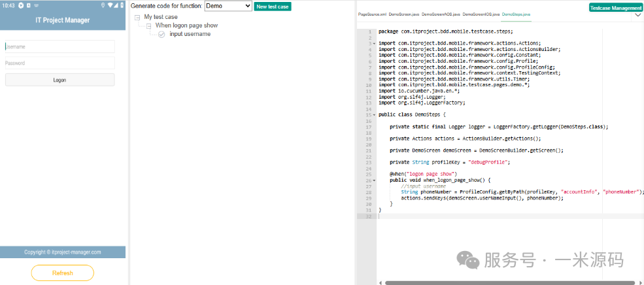Click the Generate code for function label
Image resolution: width=644 pixels, height=285 pixels.
click(166, 6)
